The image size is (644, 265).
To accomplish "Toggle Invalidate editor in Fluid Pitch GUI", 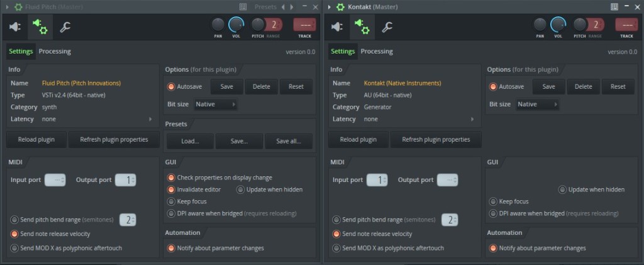I will click(171, 190).
